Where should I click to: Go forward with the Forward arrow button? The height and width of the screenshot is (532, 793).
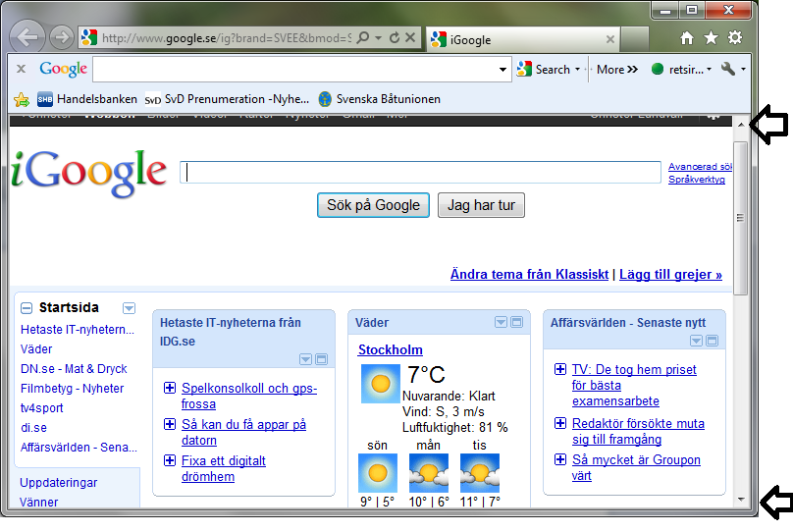(62, 37)
